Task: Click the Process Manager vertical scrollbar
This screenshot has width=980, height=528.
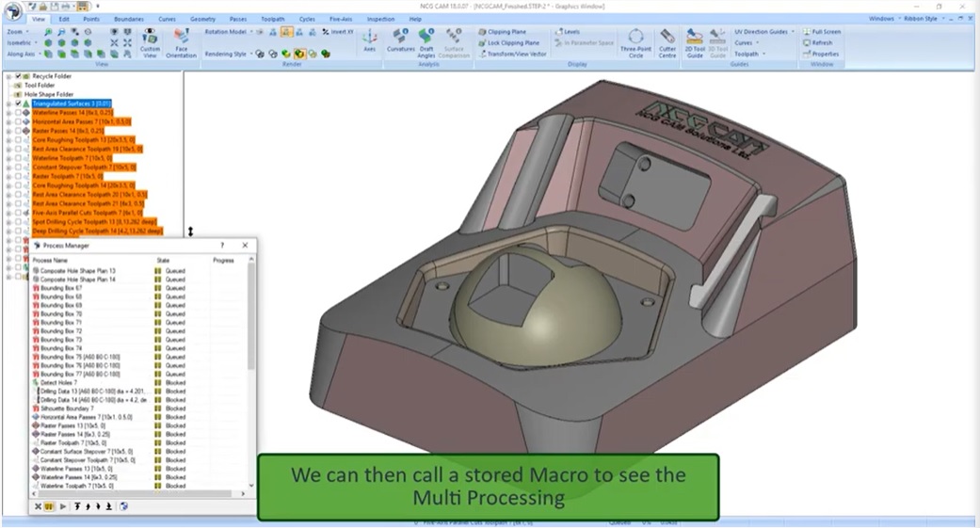Action: (x=251, y=315)
